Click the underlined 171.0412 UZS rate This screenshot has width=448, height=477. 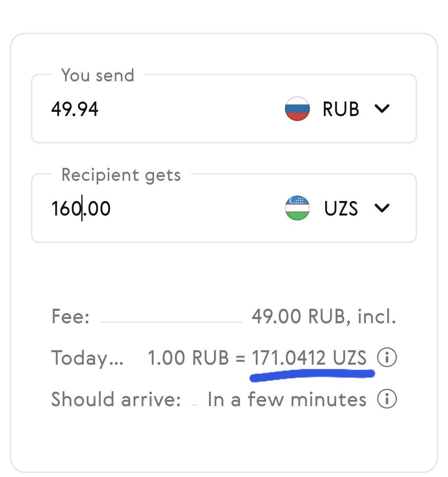pyautogui.click(x=309, y=357)
